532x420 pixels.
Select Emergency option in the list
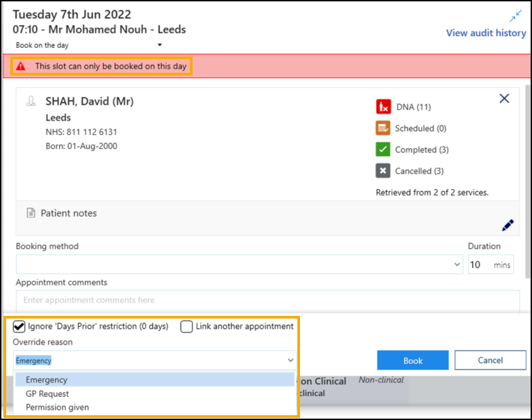coord(46,380)
